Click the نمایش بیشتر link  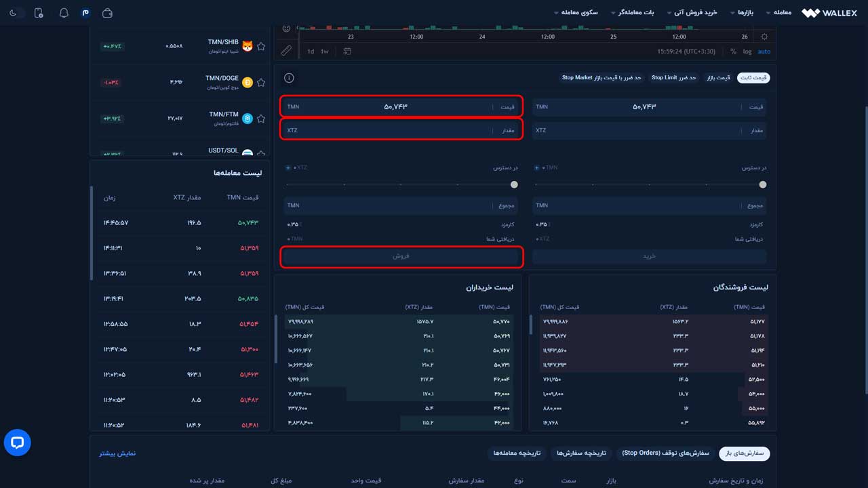119,453
